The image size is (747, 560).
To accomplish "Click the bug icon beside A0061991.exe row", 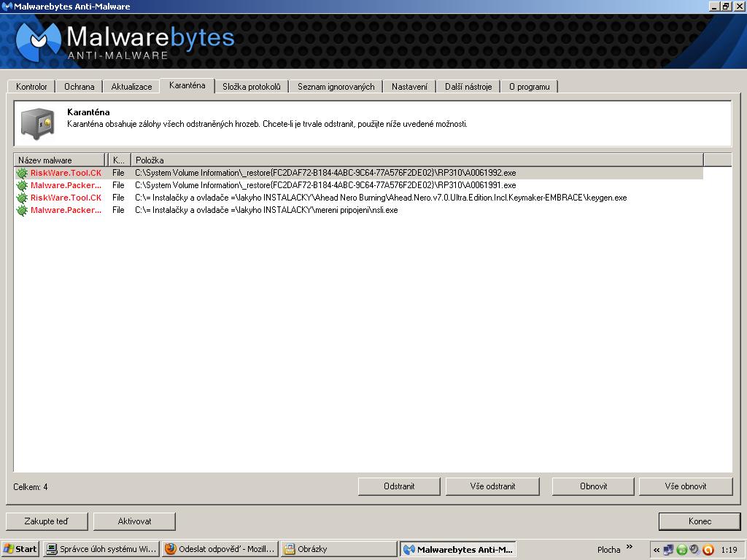I will (22, 185).
